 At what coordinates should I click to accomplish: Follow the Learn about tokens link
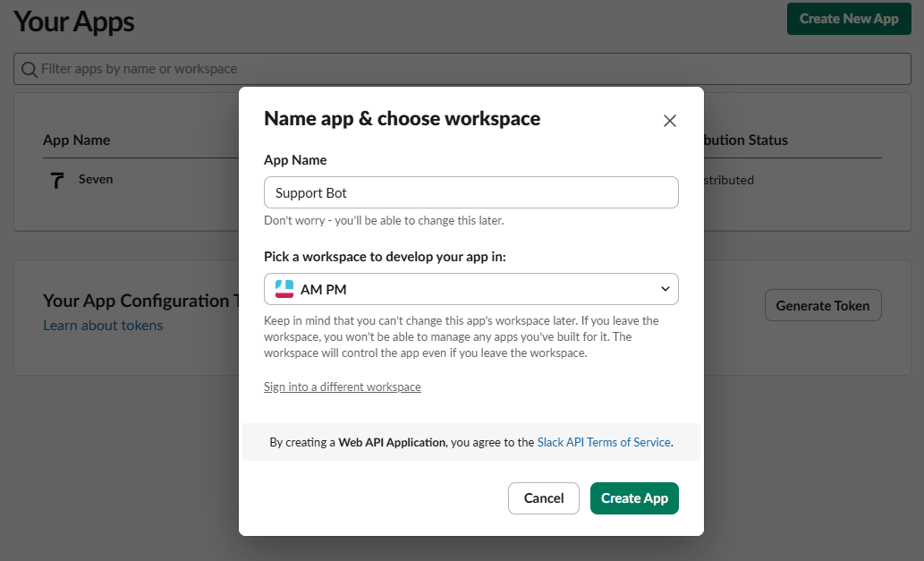click(x=103, y=325)
